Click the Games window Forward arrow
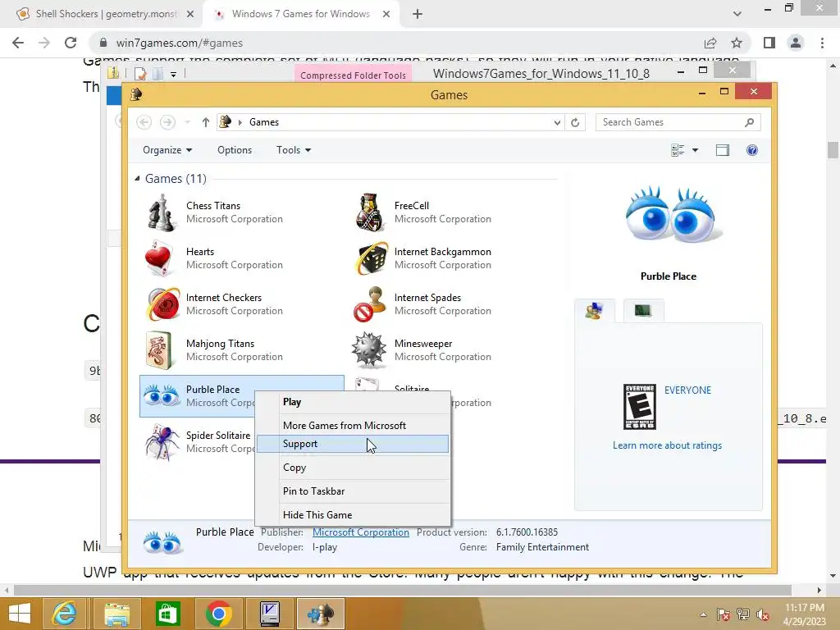The height and width of the screenshot is (630, 840). (x=167, y=122)
